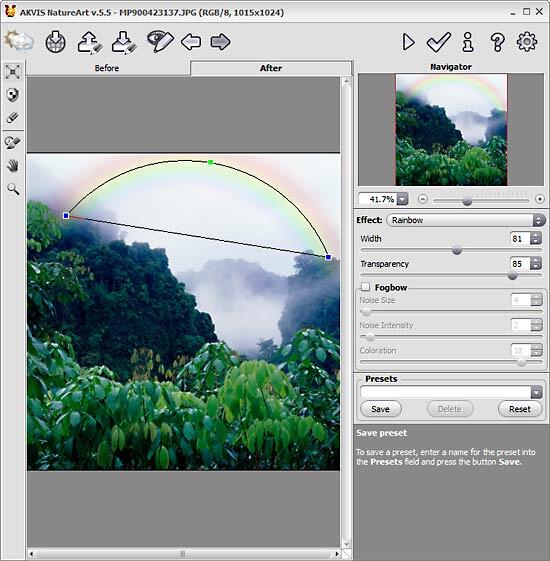The width and height of the screenshot is (550, 561).
Task: Switch to the After tab
Action: click(271, 68)
